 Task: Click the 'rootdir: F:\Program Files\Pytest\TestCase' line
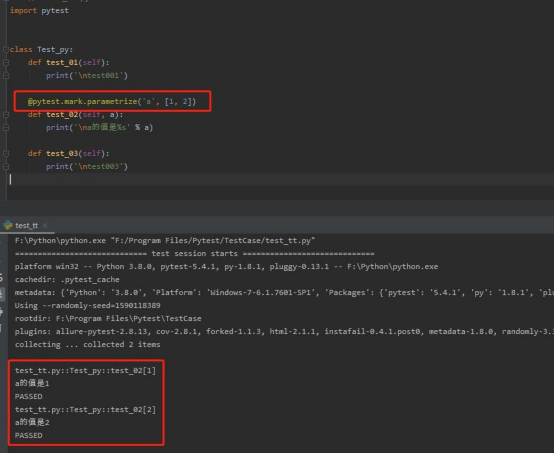108,318
